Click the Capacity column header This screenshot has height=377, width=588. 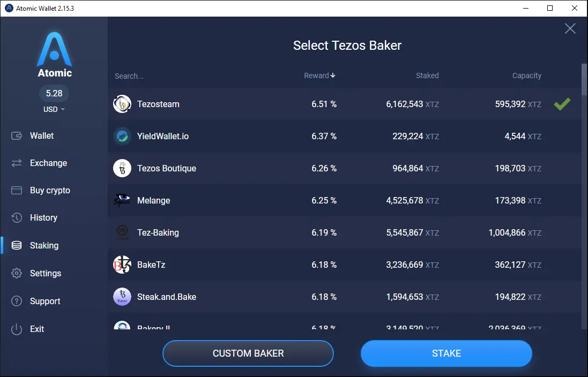(x=527, y=76)
